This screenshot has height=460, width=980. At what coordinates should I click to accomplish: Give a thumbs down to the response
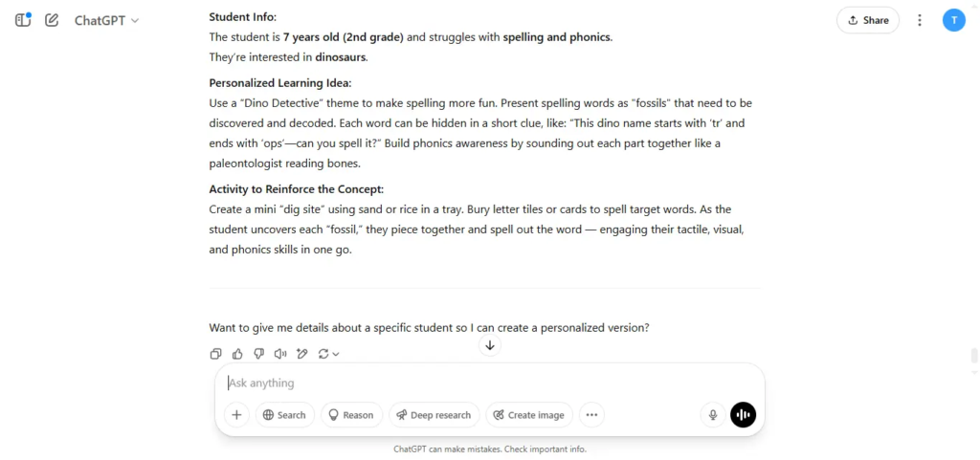coord(258,354)
